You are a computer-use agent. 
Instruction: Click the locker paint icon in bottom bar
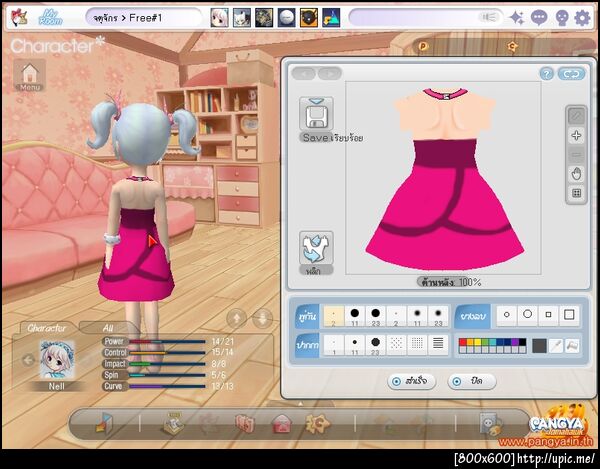491,424
